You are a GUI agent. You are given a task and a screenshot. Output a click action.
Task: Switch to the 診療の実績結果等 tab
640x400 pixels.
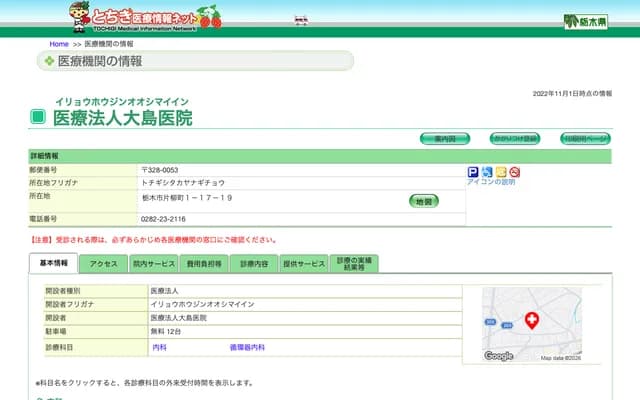point(354,264)
